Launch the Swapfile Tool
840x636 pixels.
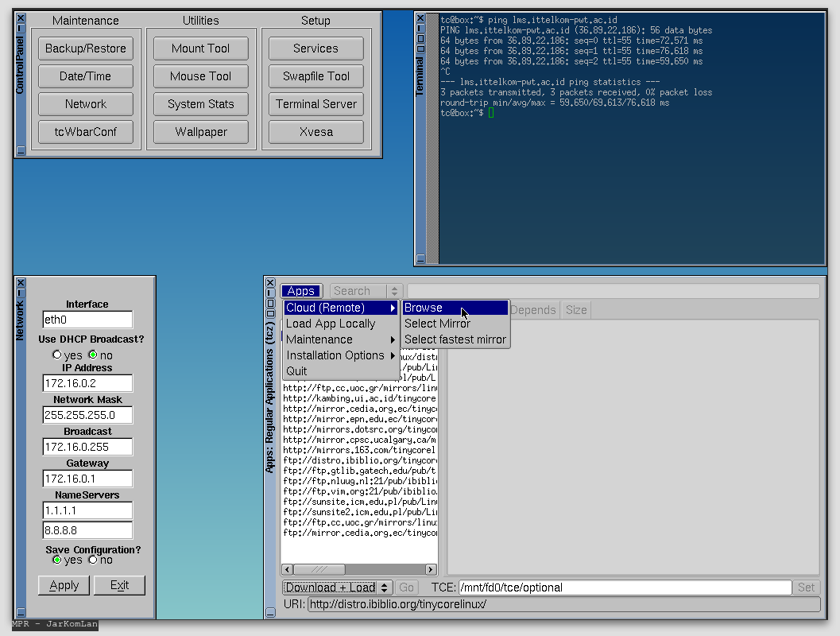click(x=316, y=76)
